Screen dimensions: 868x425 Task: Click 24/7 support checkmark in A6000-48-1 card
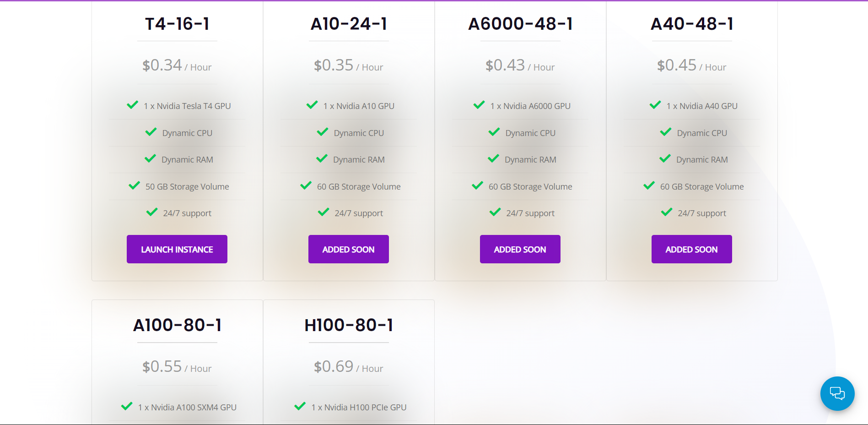(x=495, y=212)
